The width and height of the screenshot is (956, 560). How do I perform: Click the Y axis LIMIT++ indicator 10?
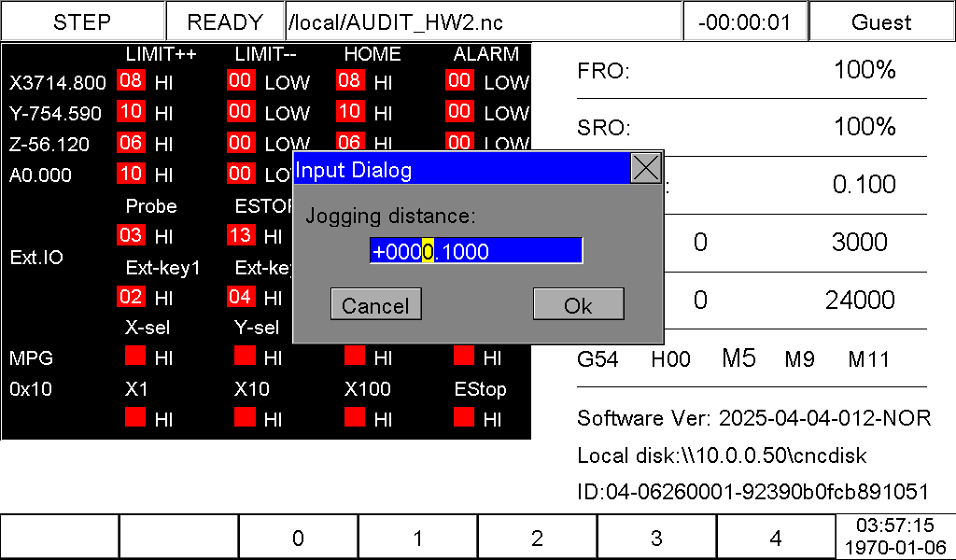click(131, 111)
